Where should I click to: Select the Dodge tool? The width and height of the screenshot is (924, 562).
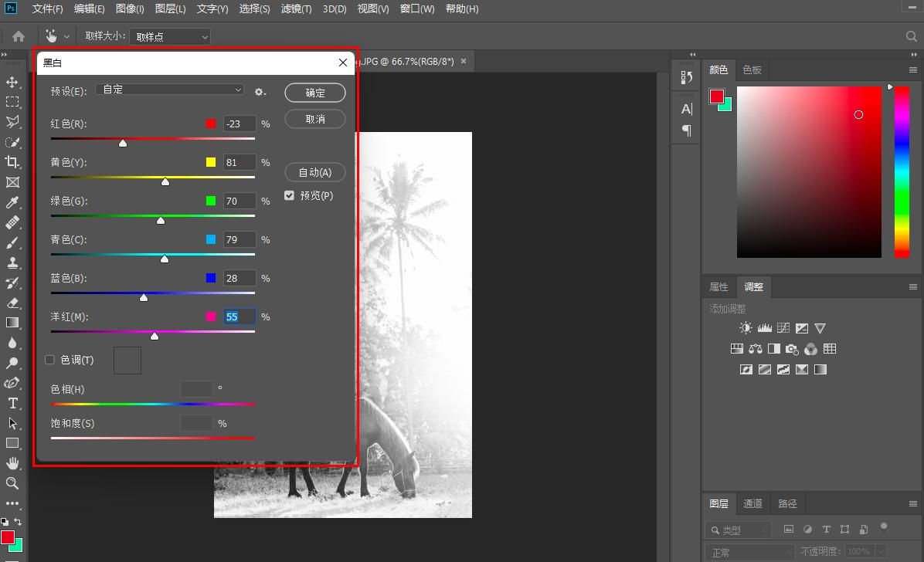(x=12, y=363)
